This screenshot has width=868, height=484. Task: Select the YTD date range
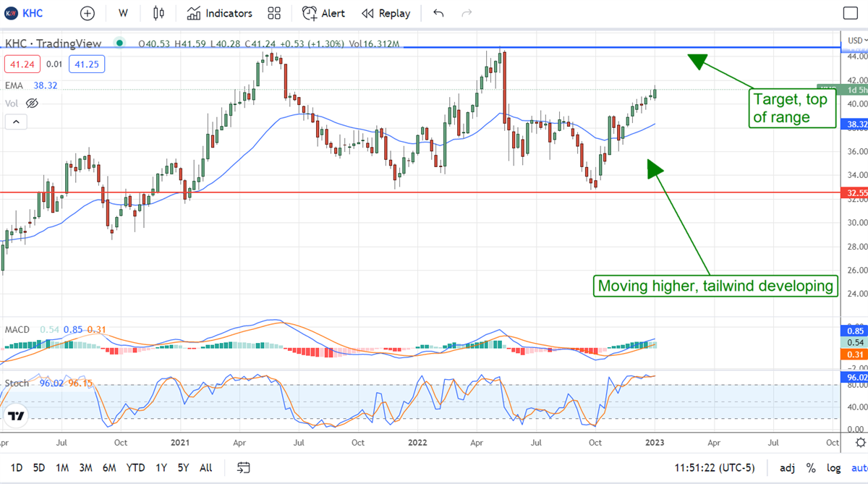[x=135, y=467]
